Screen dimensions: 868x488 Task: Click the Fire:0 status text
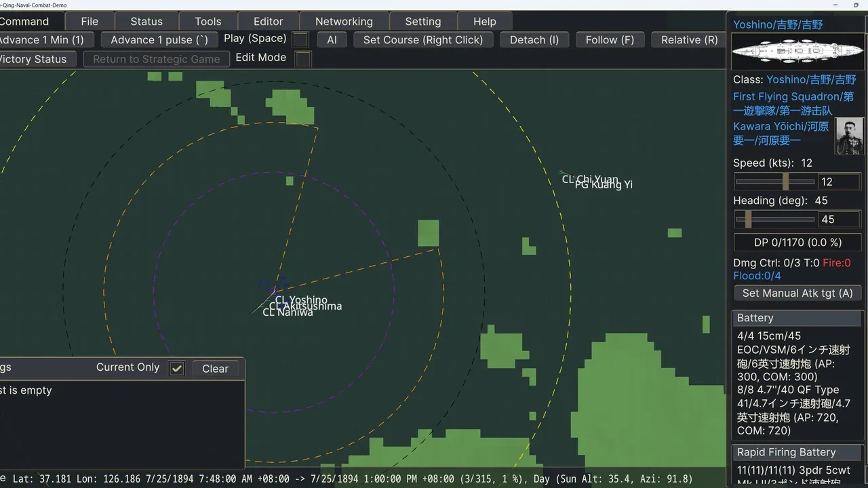pyautogui.click(x=837, y=263)
